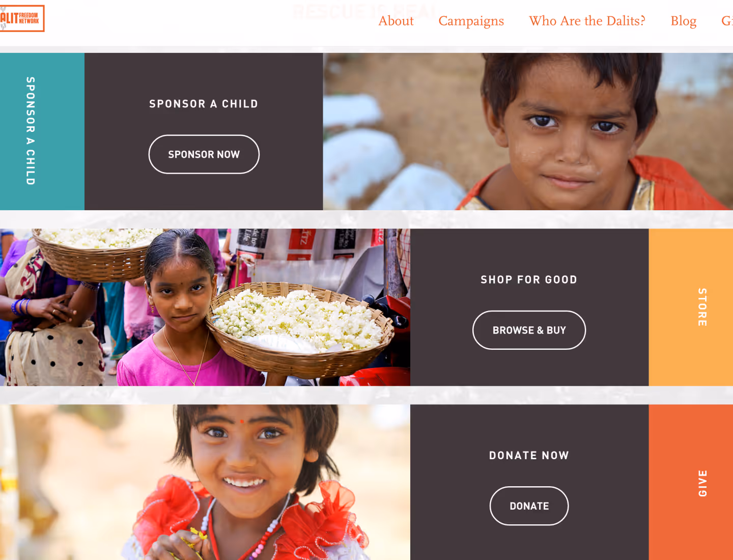
Task: Click the Sponsor A Child heading
Action: click(x=204, y=104)
